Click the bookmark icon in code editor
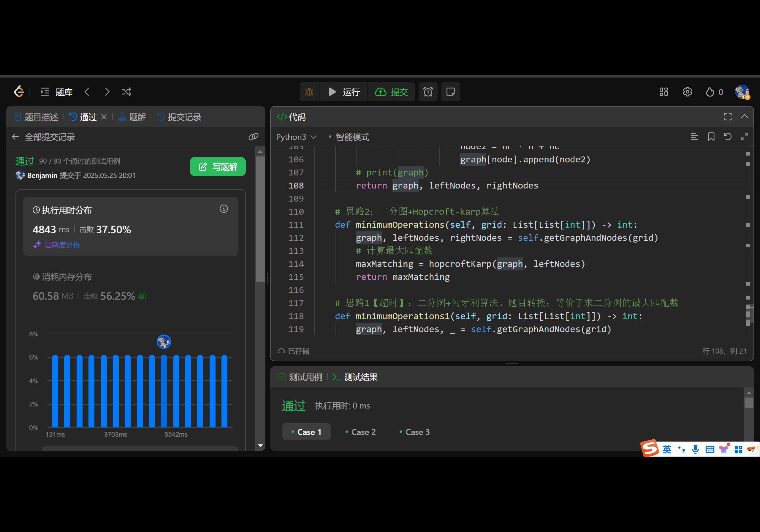This screenshot has height=532, width=760. click(711, 137)
